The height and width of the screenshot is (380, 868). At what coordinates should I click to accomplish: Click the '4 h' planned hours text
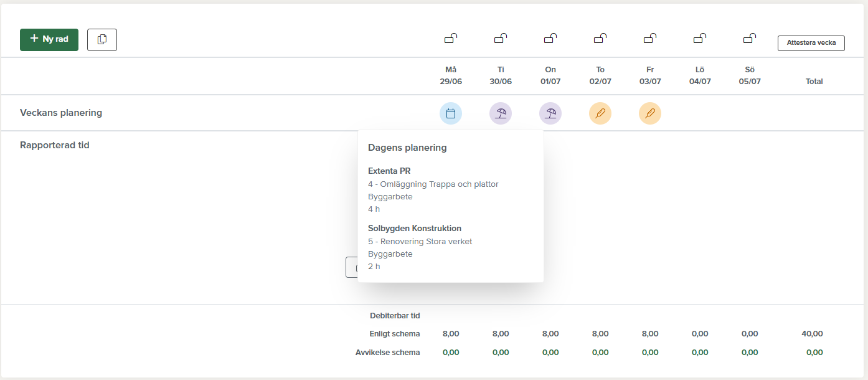[374, 209]
